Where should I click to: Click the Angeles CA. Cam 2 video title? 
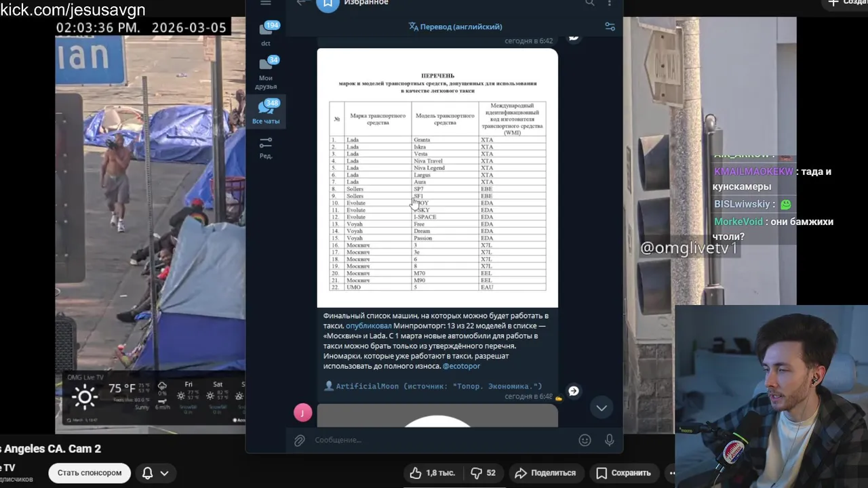pos(51,449)
